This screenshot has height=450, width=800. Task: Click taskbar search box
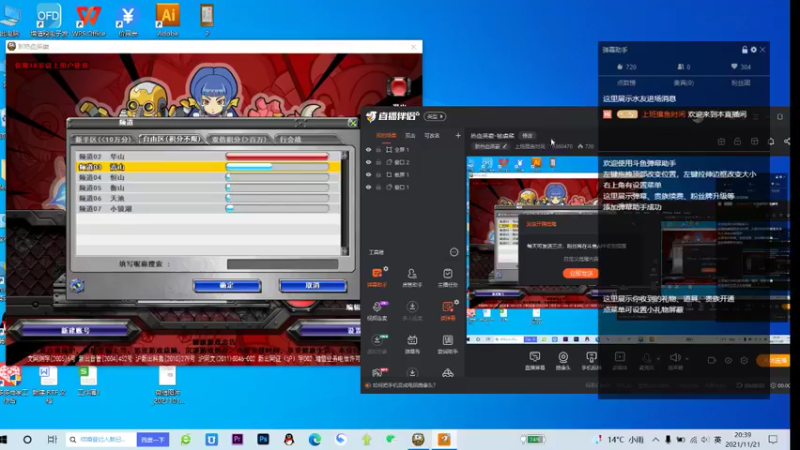click(x=102, y=439)
